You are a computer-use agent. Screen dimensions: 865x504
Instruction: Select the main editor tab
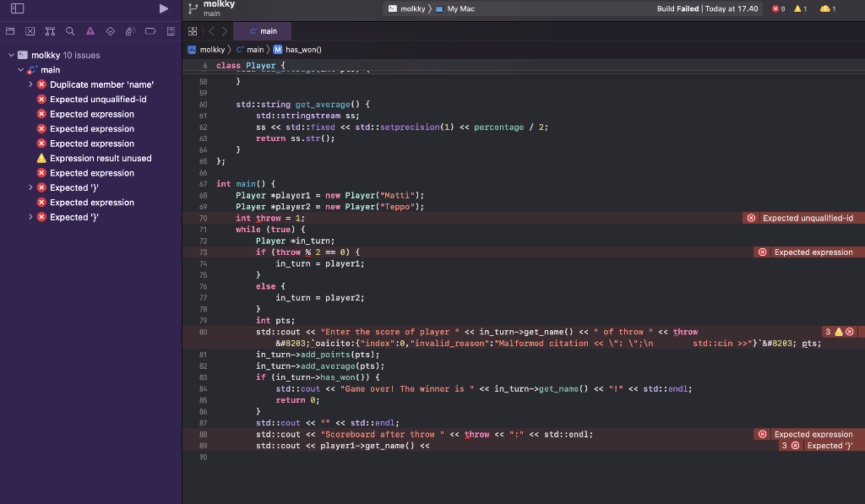tap(262, 31)
